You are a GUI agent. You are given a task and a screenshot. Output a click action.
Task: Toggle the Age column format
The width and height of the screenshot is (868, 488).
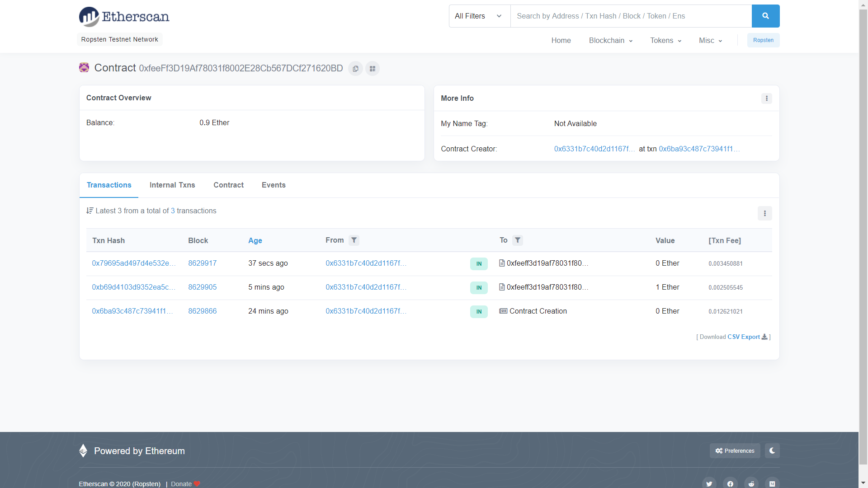(x=255, y=240)
